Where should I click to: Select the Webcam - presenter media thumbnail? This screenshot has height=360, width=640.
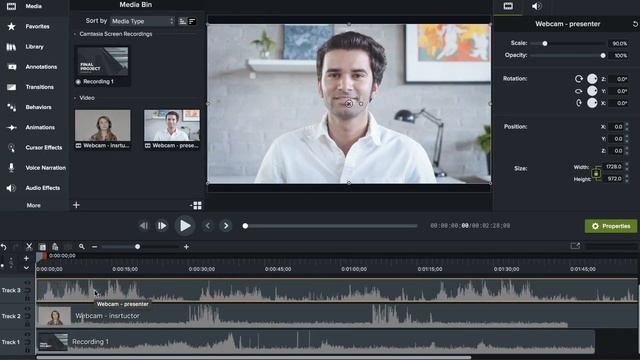pyautogui.click(x=172, y=125)
